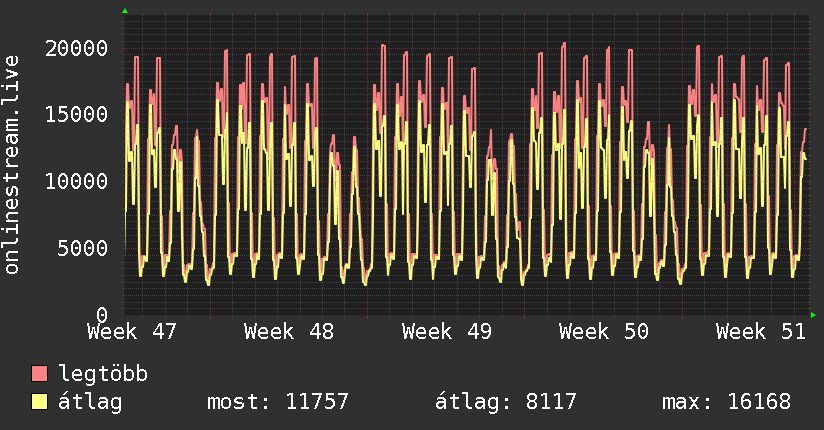Image resolution: width=824 pixels, height=430 pixels.
Task: Click the 15000 y-axis value
Action: coord(78,114)
